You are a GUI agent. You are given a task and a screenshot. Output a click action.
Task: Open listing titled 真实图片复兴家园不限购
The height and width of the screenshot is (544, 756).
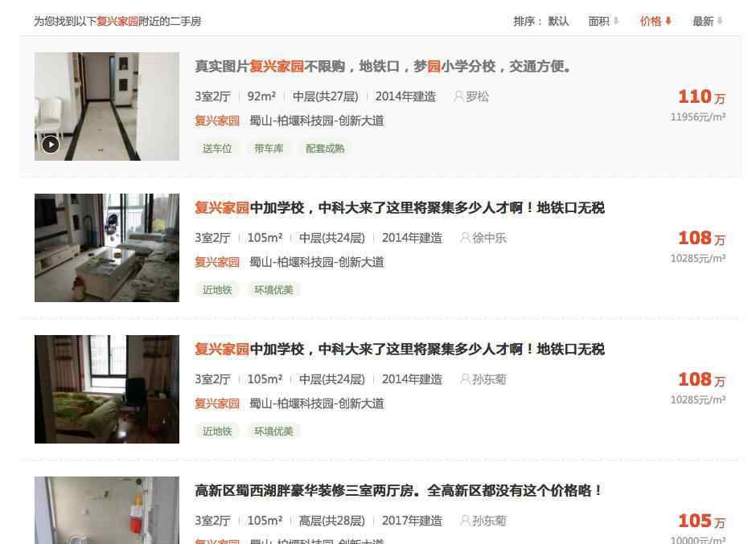point(383,66)
